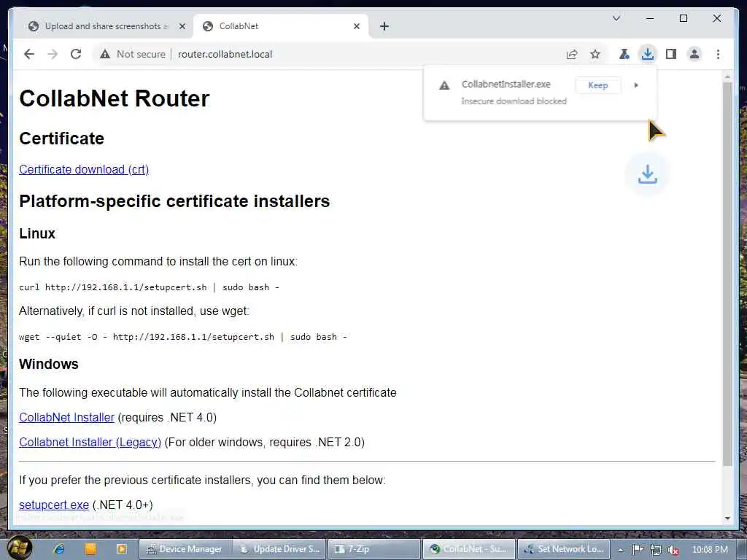
Task: Switch to 7-Zip taskbar window
Action: pyautogui.click(x=374, y=549)
